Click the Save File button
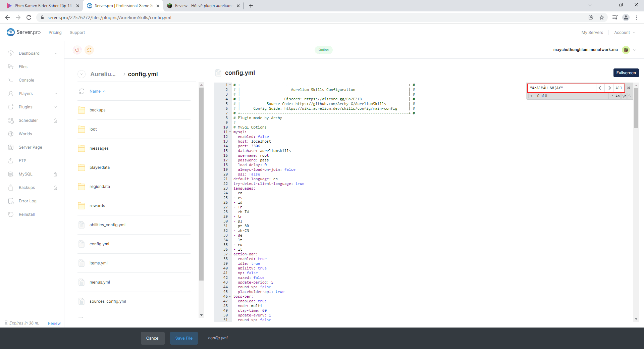The width and height of the screenshot is (644, 349). coord(184,338)
